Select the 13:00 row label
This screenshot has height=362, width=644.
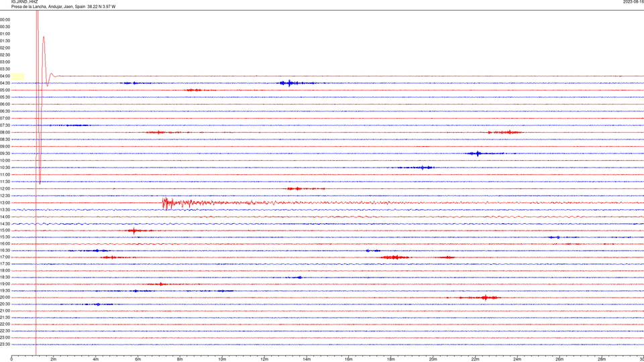[5, 203]
